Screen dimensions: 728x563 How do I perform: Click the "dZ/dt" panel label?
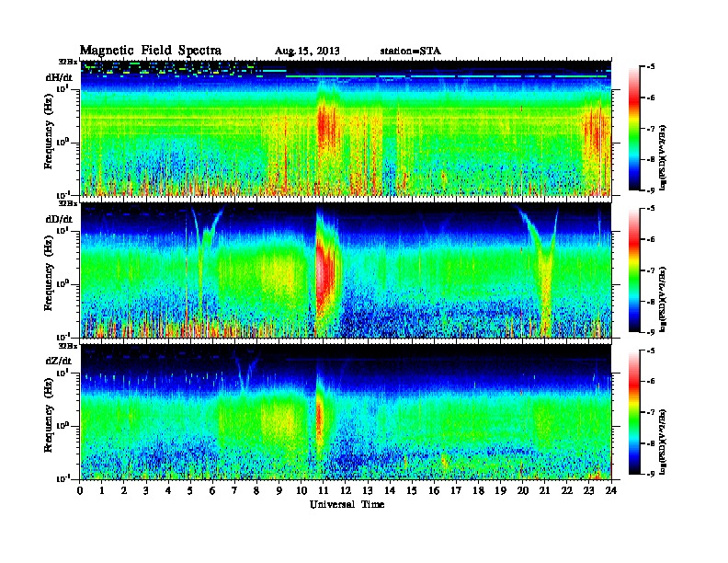coord(59,361)
